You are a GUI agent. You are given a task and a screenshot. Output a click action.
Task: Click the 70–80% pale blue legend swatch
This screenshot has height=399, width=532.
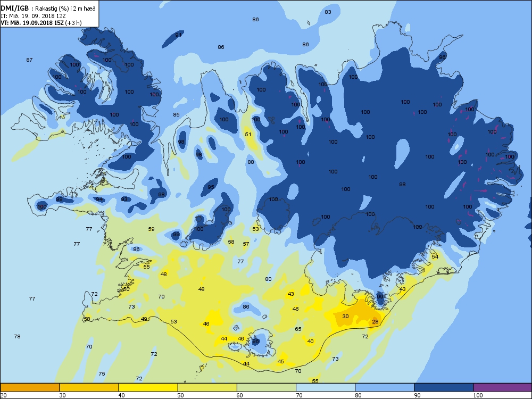326,387
